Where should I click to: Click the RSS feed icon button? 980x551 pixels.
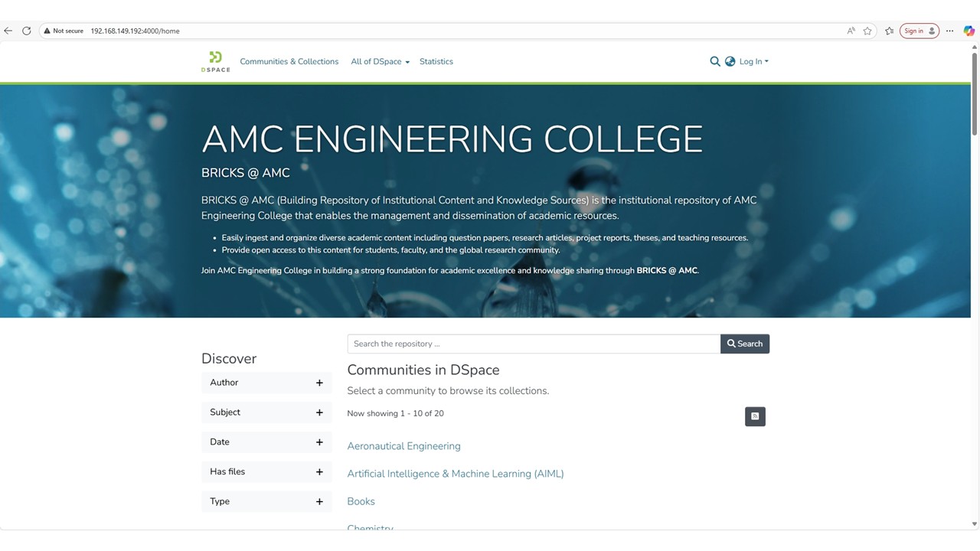click(x=755, y=416)
